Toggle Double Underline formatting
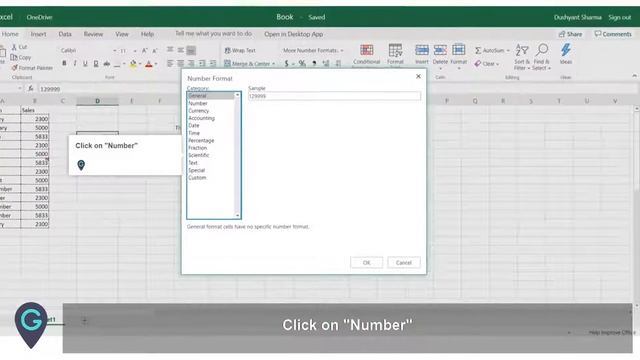 pos(96,63)
